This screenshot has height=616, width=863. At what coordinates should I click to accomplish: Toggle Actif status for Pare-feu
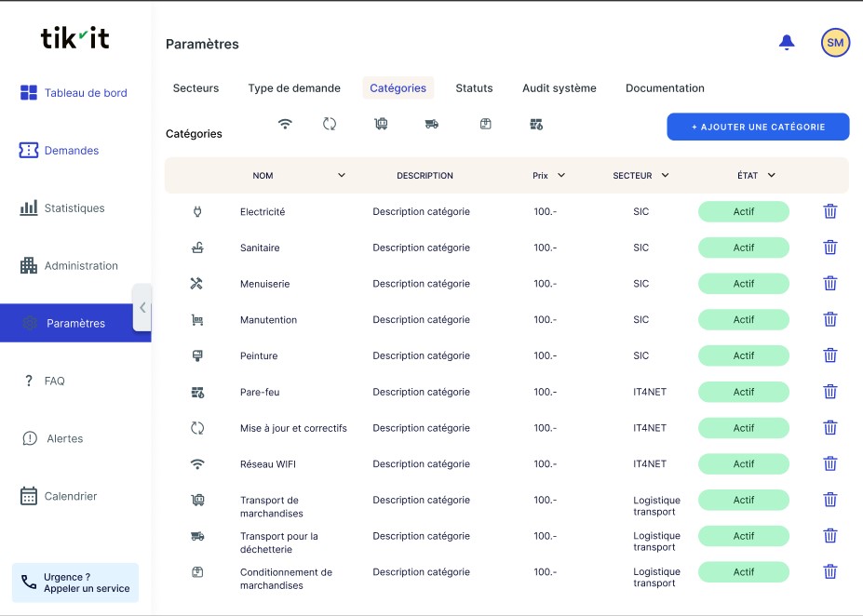743,392
